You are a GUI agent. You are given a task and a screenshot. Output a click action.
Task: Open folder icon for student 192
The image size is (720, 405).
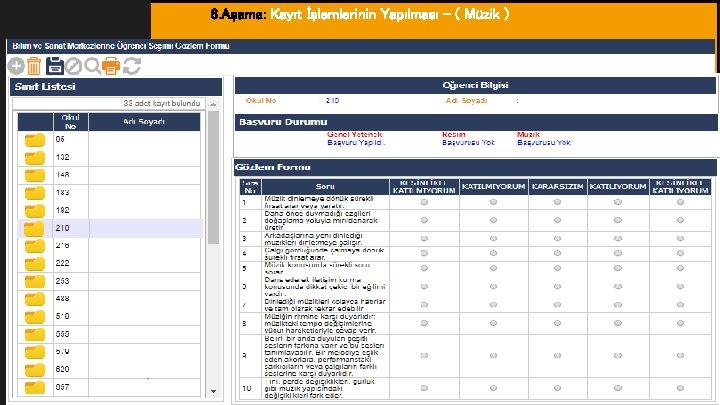[x=35, y=211]
